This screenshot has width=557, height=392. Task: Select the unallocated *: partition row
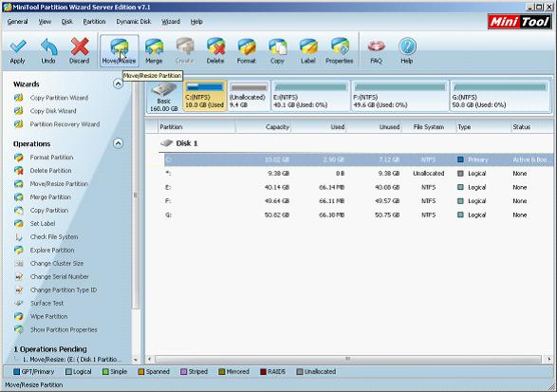[x=359, y=174]
